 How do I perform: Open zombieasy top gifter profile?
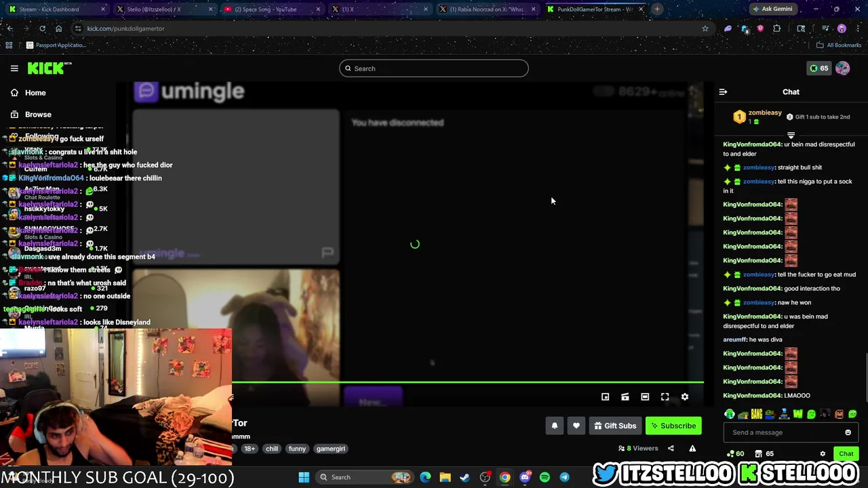[x=765, y=113]
